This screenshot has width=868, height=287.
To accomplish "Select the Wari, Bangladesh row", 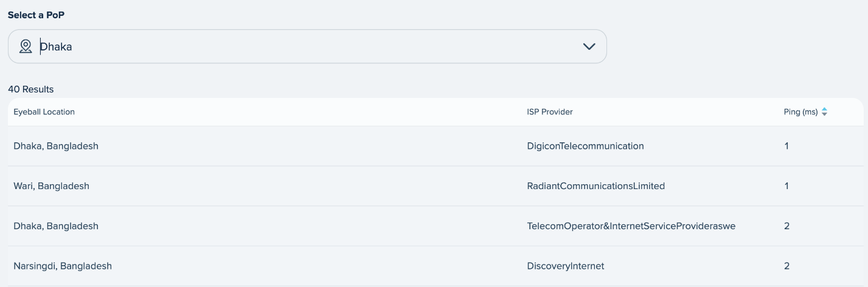I will [436, 186].
